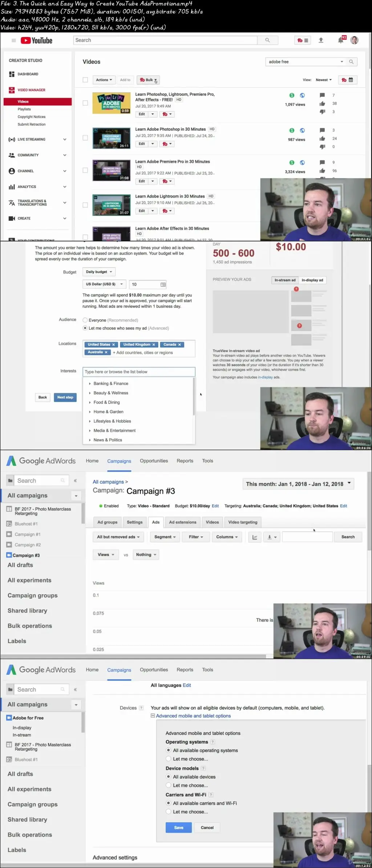Open the notifications bell showing 92
This screenshot has width=372, height=868.
pyautogui.click(x=341, y=40)
